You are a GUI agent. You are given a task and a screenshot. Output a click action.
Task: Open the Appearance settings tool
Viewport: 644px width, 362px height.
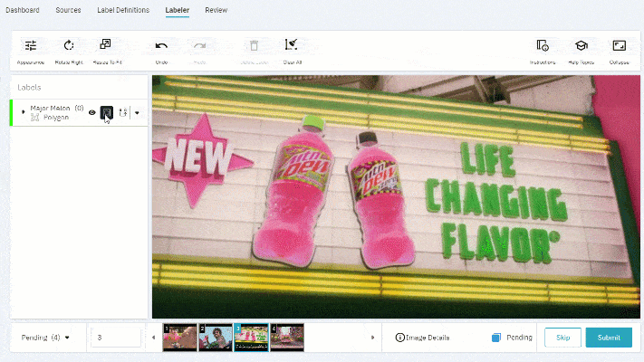(x=30, y=46)
